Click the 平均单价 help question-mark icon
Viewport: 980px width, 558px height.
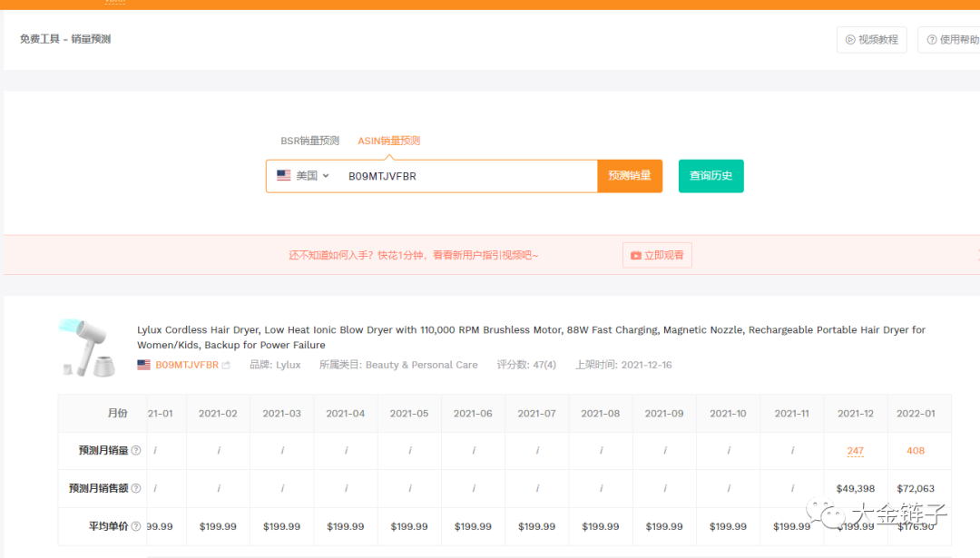point(136,526)
